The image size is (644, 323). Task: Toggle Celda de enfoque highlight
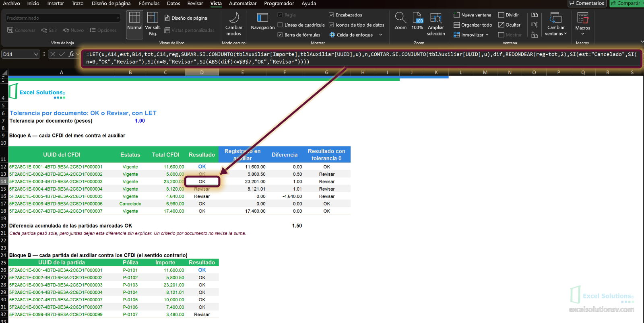pos(351,35)
